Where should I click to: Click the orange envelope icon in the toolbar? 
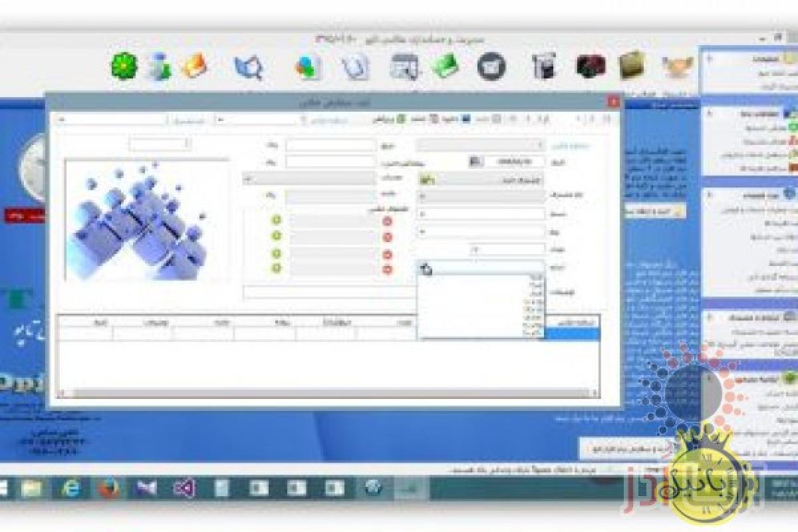point(194,66)
